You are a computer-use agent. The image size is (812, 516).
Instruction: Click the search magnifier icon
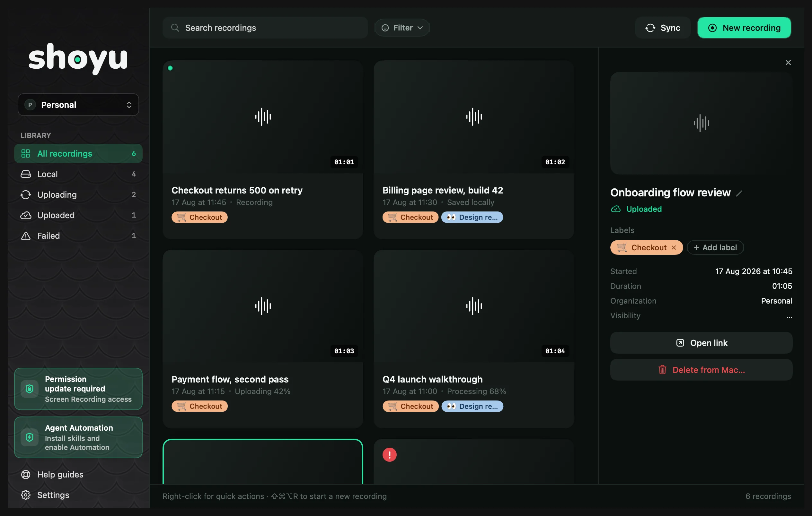click(x=175, y=28)
